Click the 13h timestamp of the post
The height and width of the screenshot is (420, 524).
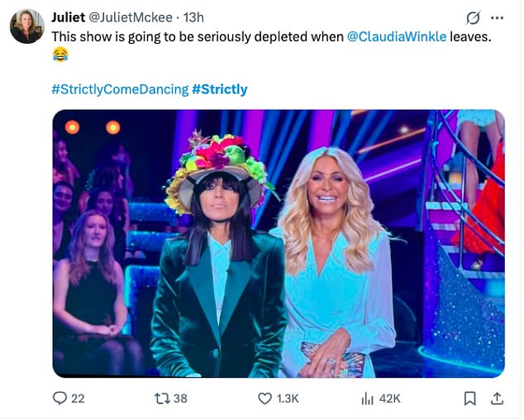tap(193, 17)
